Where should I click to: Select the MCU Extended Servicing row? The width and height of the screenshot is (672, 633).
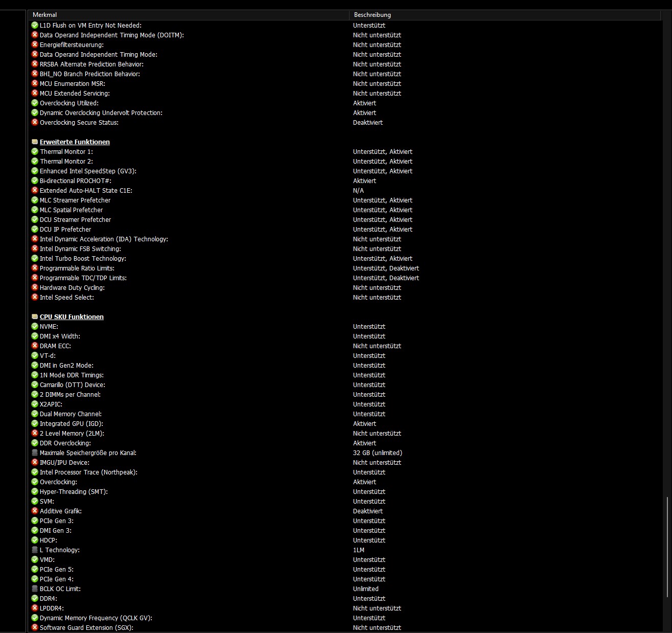(345, 94)
